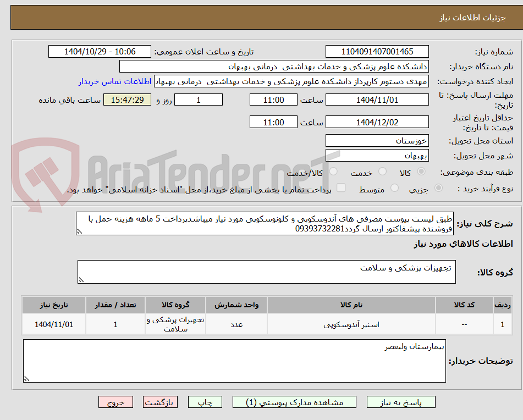Click the buyer organization name field
The width and height of the screenshot is (523, 420).
(274, 67)
